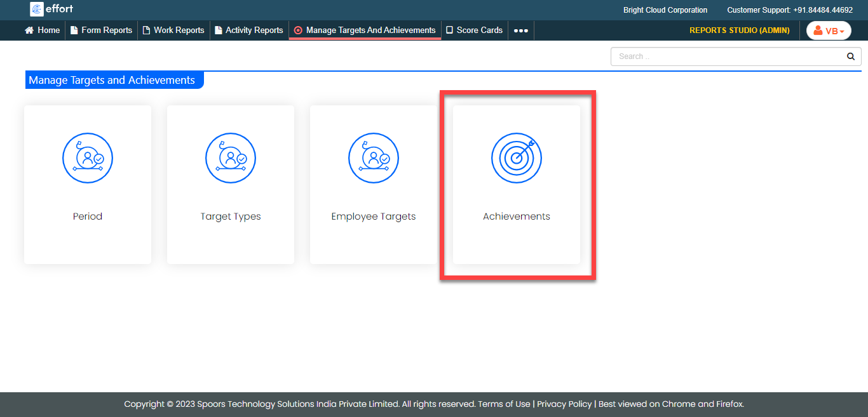Click the effort logo icon
Image resolution: width=868 pixels, height=417 pixels.
coord(37,10)
